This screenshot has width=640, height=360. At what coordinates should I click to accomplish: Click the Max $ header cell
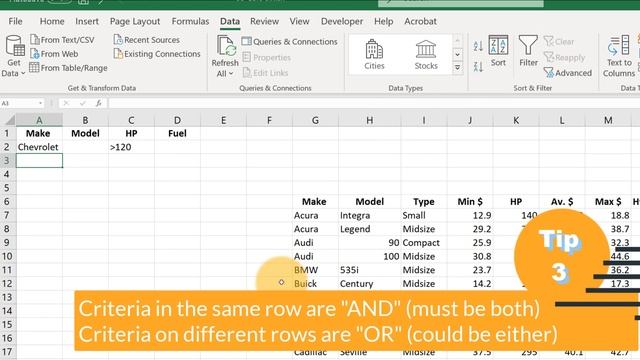click(x=608, y=202)
